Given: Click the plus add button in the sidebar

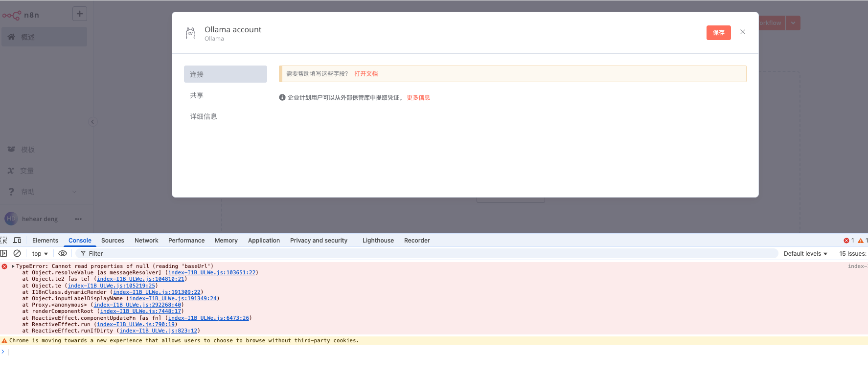Looking at the screenshot, I should tap(80, 14).
